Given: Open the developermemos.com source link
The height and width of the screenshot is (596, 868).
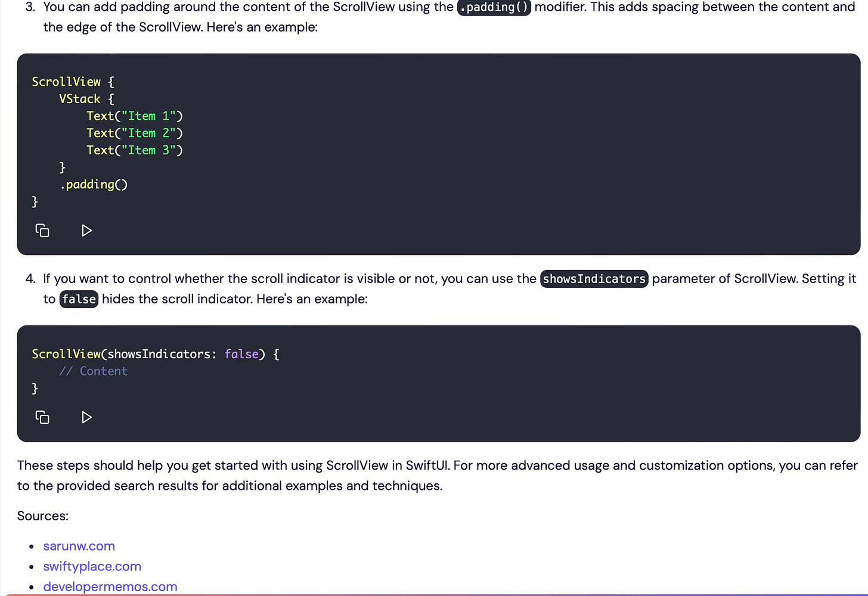Looking at the screenshot, I should 110,586.
